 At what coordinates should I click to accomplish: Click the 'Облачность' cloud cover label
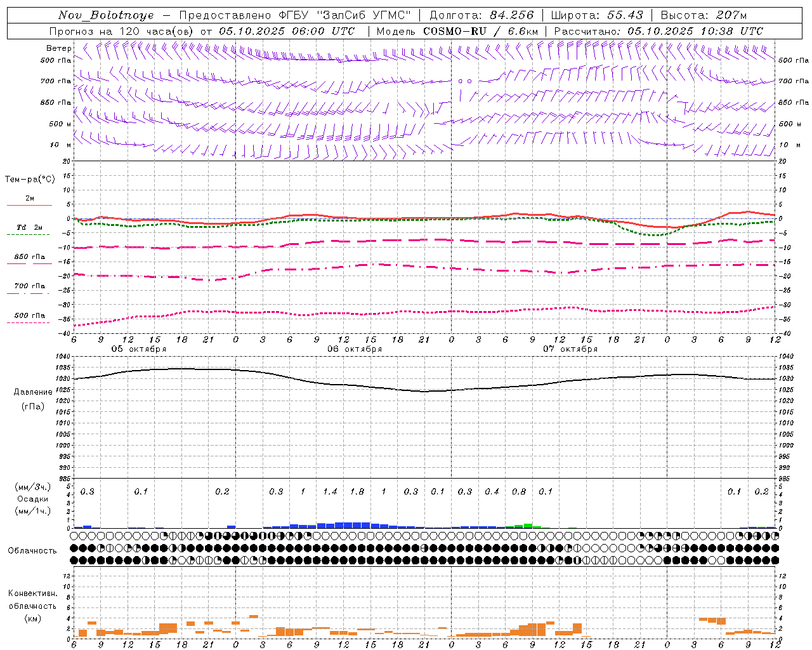click(x=32, y=551)
